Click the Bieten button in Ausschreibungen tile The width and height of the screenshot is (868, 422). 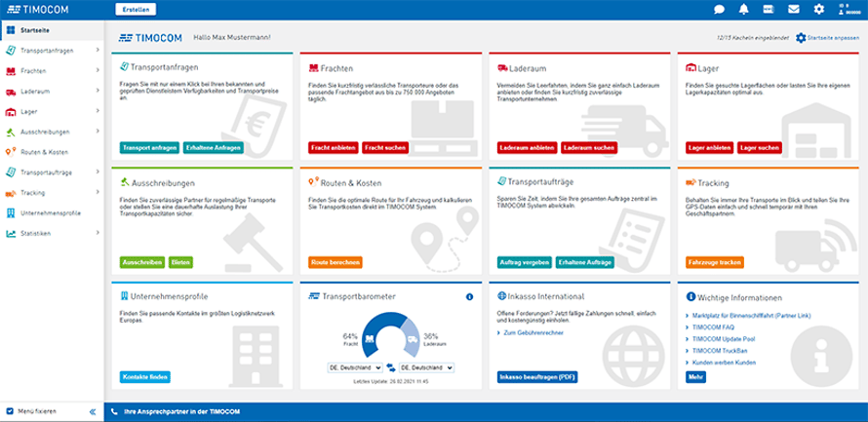(x=180, y=262)
